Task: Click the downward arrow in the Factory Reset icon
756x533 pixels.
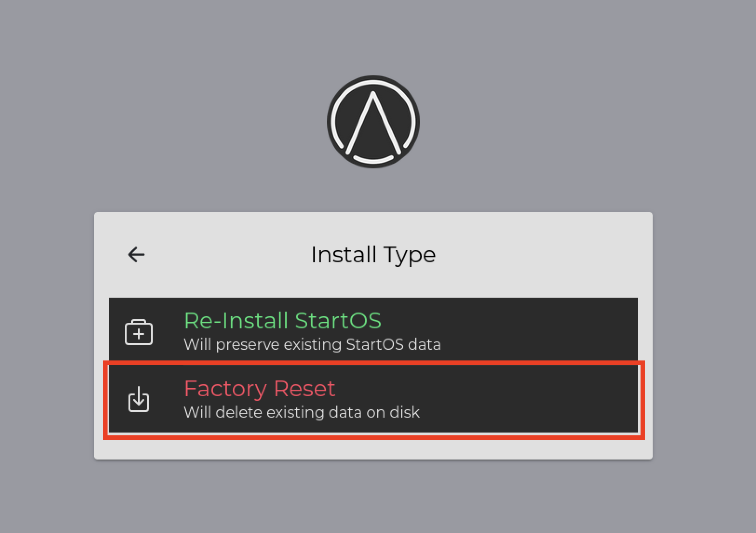Action: pos(139,398)
